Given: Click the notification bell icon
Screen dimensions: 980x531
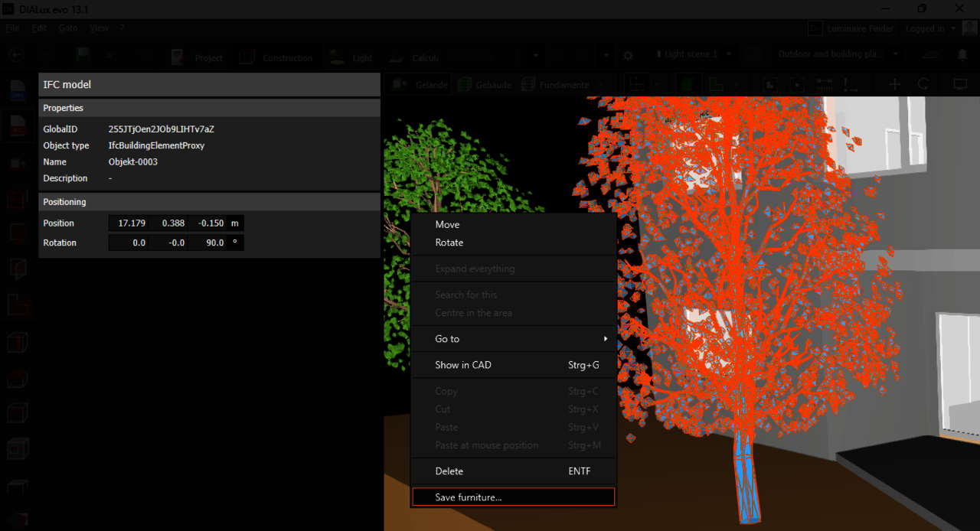Looking at the screenshot, I should tap(962, 55).
